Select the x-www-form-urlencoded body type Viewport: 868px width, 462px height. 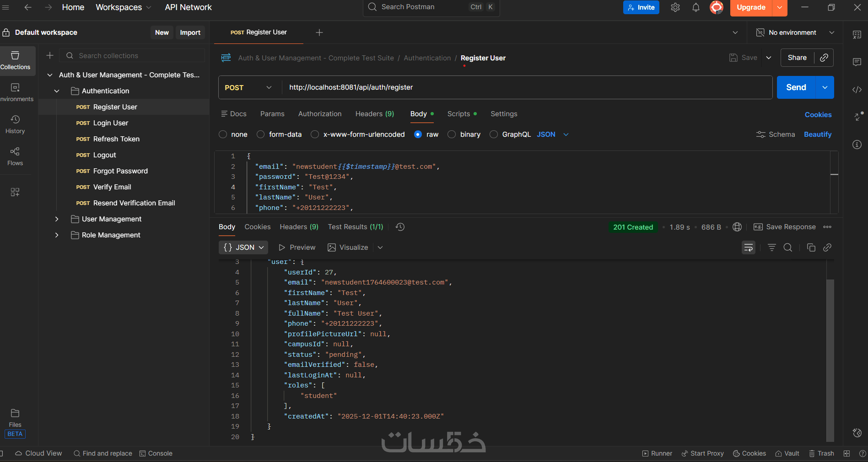(x=315, y=134)
